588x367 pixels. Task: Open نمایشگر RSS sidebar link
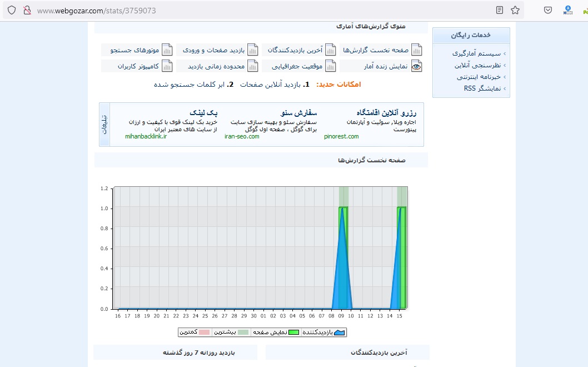pos(482,88)
